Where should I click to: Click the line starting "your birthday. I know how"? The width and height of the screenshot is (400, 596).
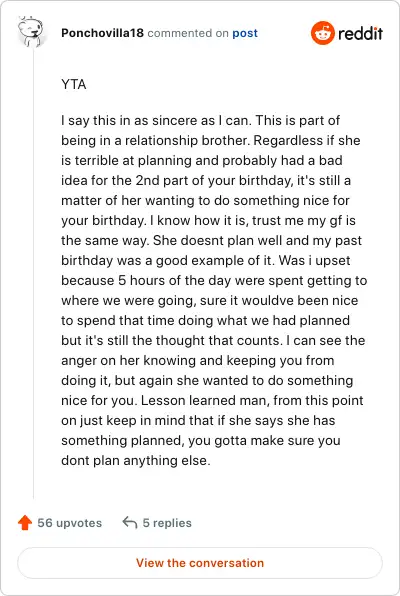pyautogui.click(x=208, y=220)
